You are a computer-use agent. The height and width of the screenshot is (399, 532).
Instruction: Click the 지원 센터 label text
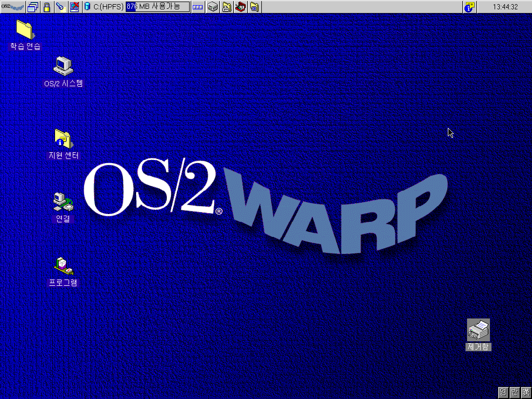click(63, 156)
